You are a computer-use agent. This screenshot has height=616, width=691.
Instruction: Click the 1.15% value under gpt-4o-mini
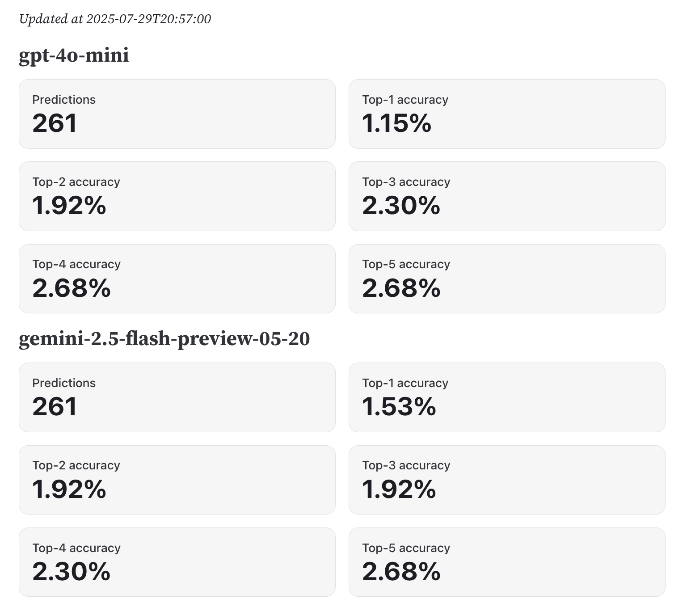[396, 123]
